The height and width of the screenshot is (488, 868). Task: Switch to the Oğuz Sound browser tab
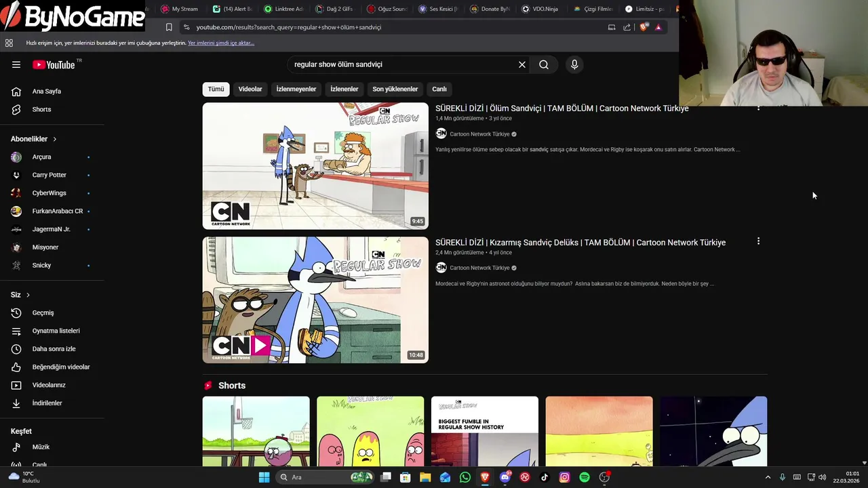(387, 9)
